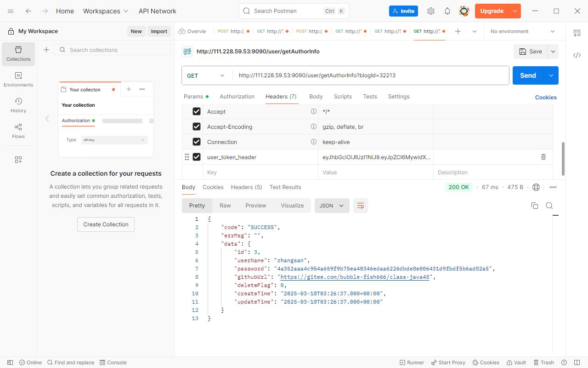Open the tab list chevron after the plus icon

475,31
